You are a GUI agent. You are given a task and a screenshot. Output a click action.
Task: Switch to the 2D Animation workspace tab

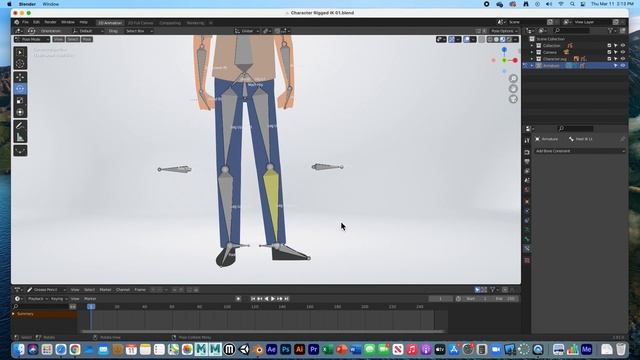tap(110, 23)
